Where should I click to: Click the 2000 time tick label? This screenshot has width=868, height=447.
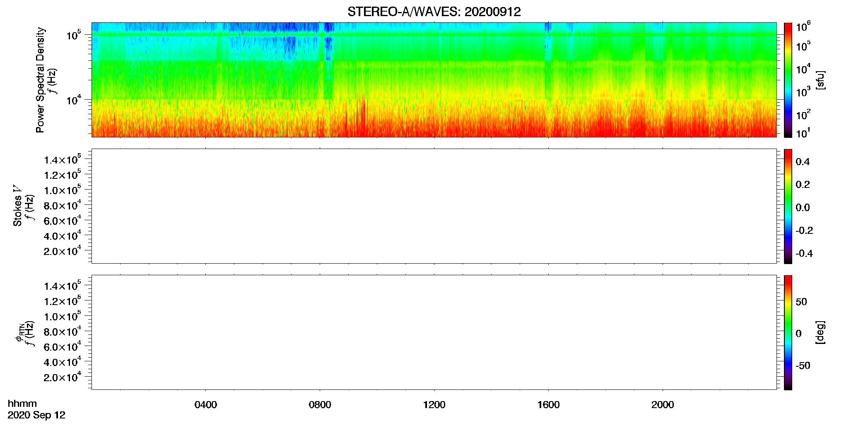click(663, 405)
